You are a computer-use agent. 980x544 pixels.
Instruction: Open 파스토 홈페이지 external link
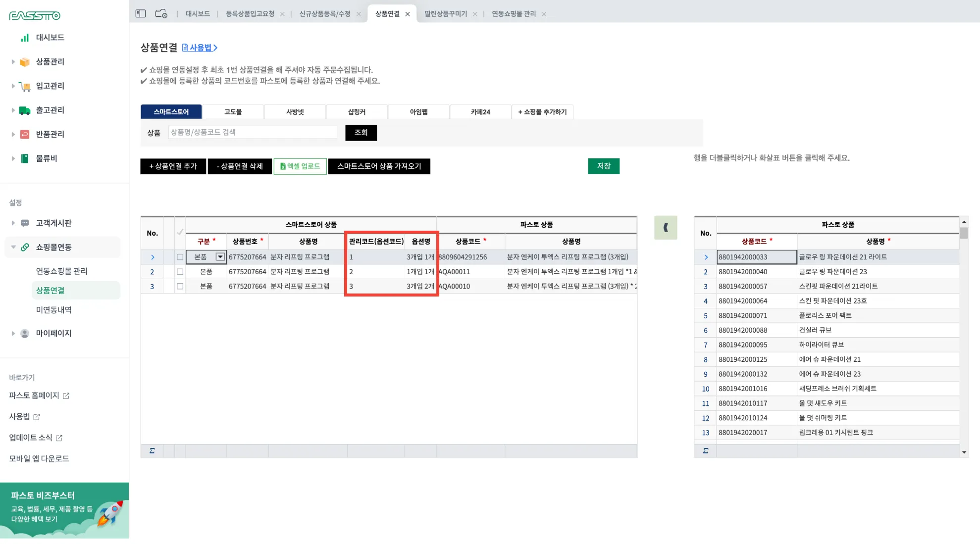click(39, 396)
